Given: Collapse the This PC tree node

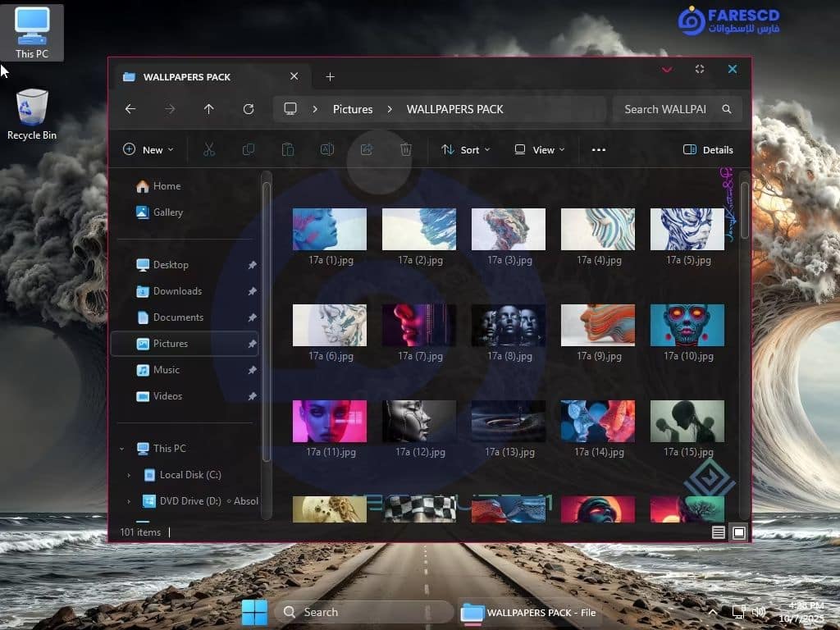Looking at the screenshot, I should point(122,449).
